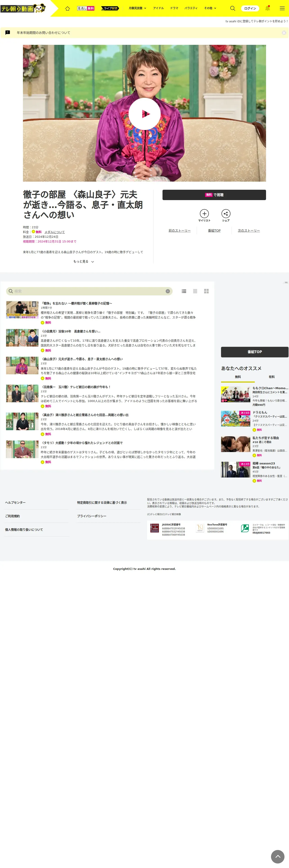Open メダルについて link
This screenshot has height=868, width=289.
[54, 232]
